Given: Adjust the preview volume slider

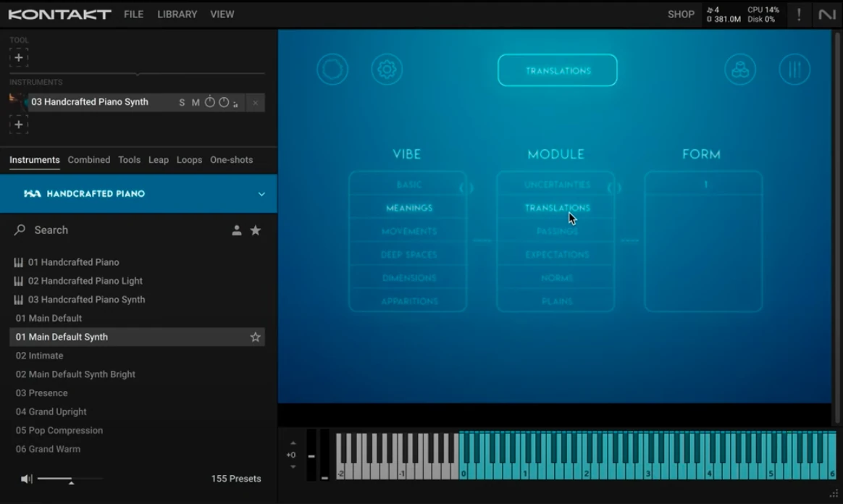Looking at the screenshot, I should (x=70, y=479).
